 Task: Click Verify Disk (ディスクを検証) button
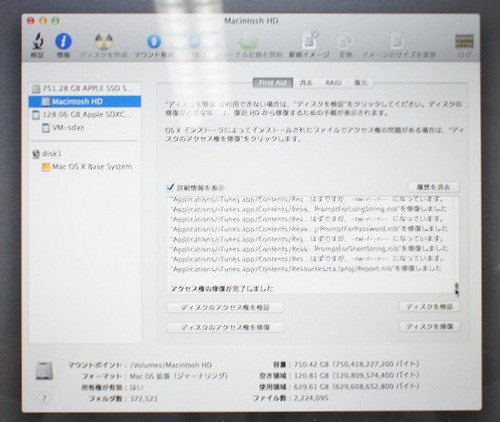429,307
